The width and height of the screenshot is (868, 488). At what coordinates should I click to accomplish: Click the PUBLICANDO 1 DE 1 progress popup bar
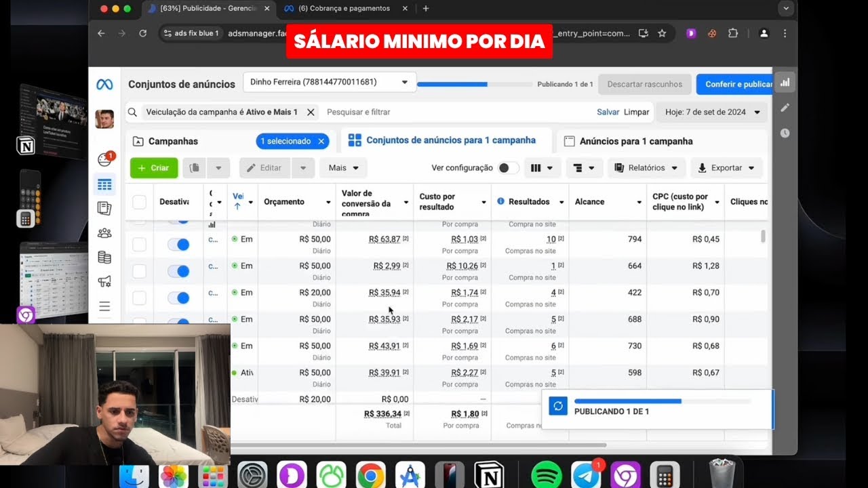[663, 402]
